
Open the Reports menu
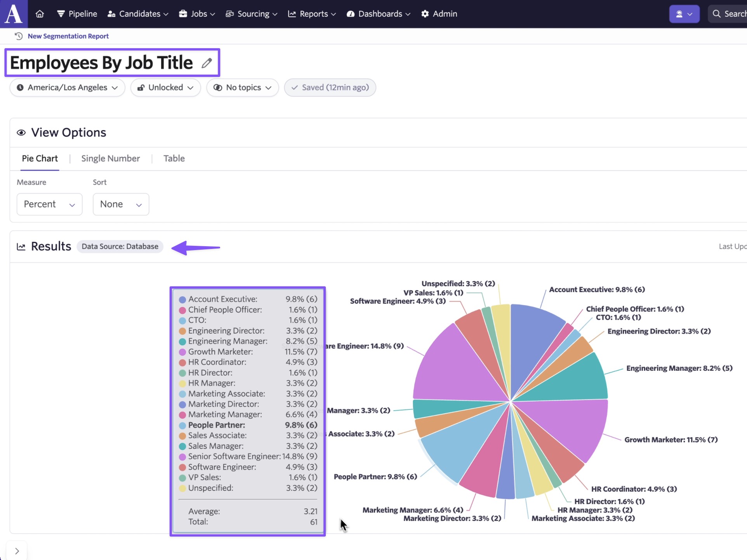pyautogui.click(x=312, y=14)
